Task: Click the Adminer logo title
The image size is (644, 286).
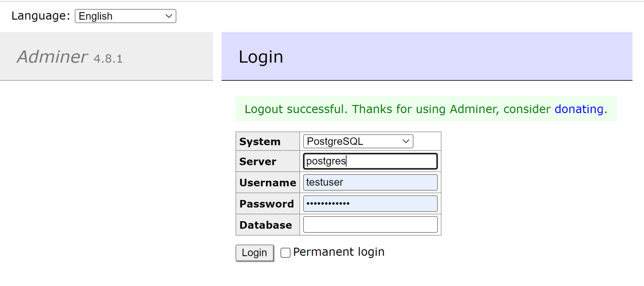Action: [x=52, y=57]
